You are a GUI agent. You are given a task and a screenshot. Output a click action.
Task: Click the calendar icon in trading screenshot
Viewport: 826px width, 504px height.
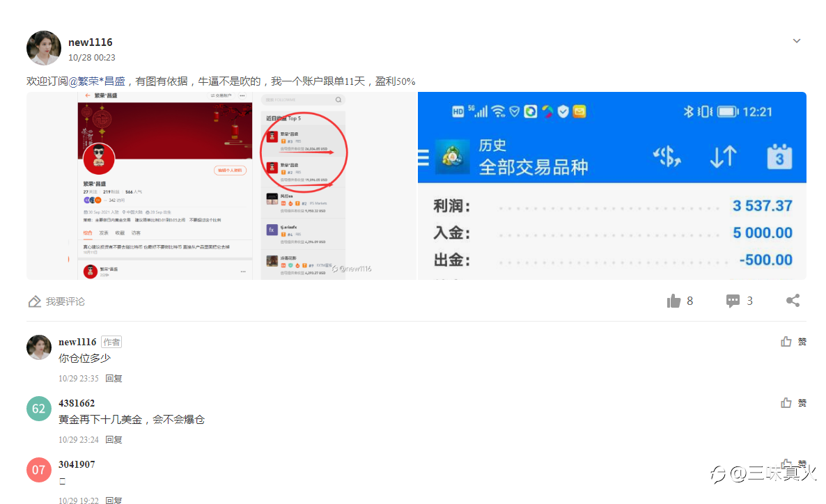click(779, 157)
